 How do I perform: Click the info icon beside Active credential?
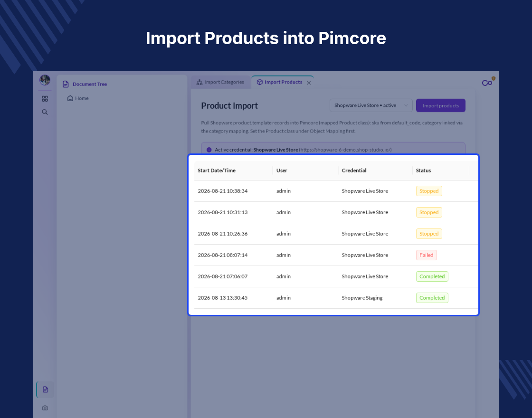(209, 150)
